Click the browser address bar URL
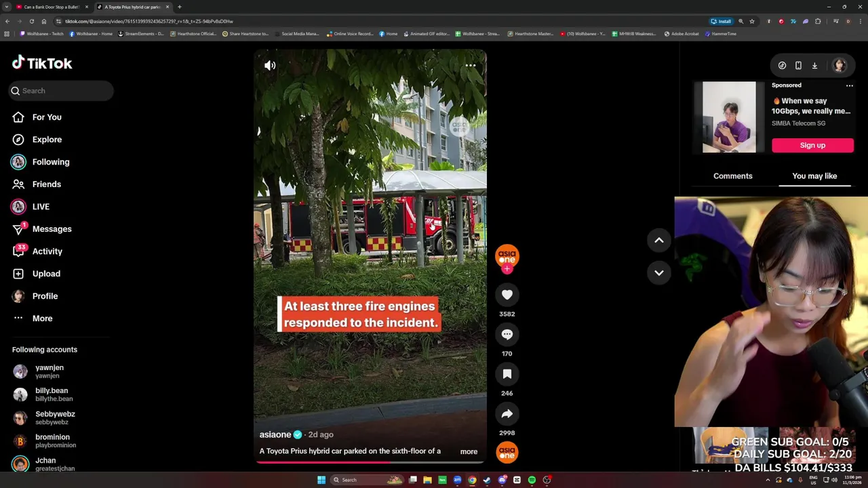Screen dimensions: 868x488 [x=149, y=21]
